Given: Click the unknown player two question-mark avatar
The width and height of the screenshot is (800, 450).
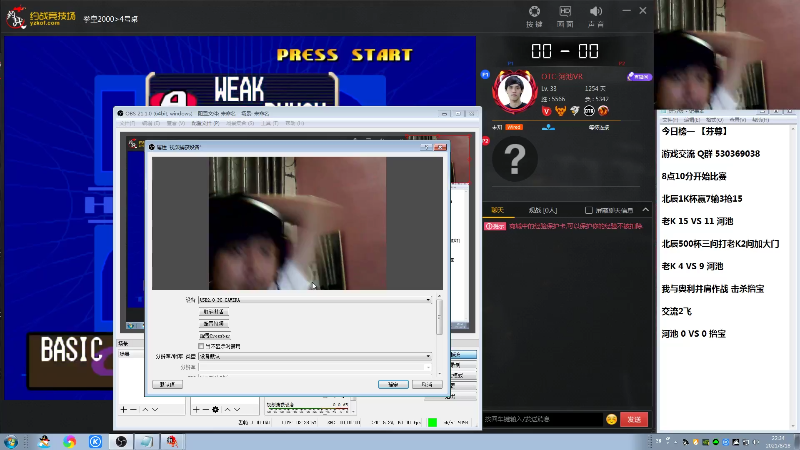Looking at the screenshot, I should click(x=514, y=159).
